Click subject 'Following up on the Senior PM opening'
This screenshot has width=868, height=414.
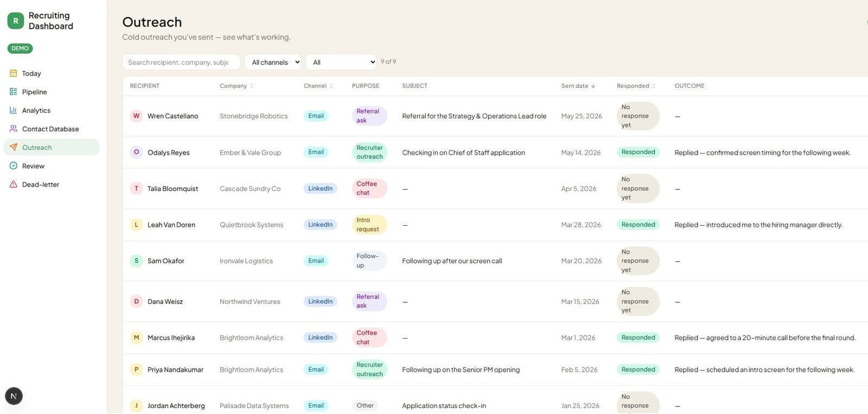tap(461, 370)
